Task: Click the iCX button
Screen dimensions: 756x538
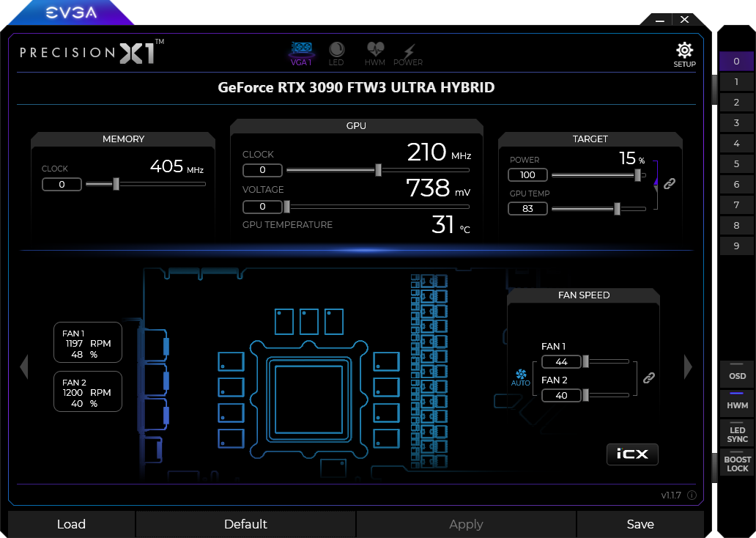Action: (632, 454)
